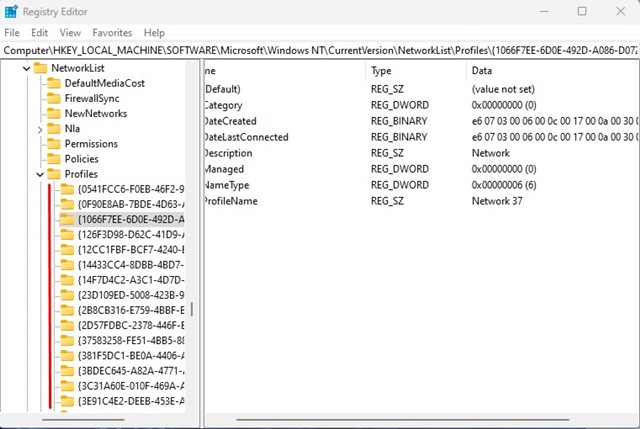
Task: Click the Registry Editor app icon
Action: [11, 11]
